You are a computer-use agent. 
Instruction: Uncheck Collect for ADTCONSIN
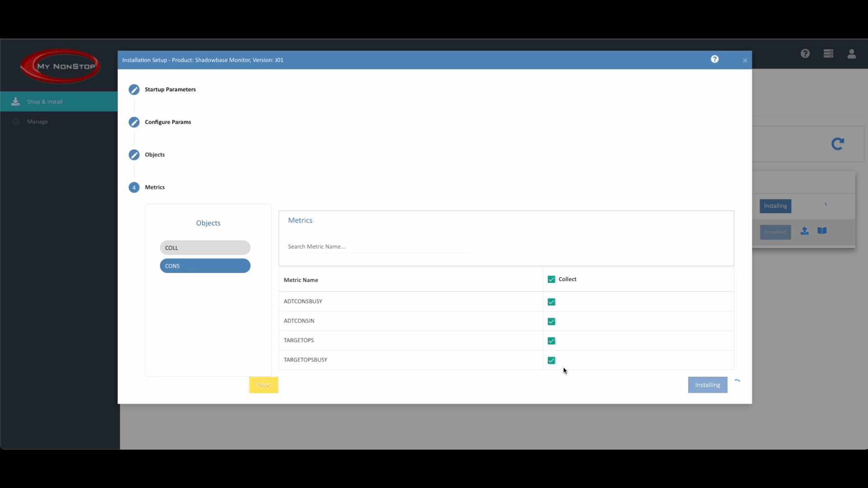point(551,321)
